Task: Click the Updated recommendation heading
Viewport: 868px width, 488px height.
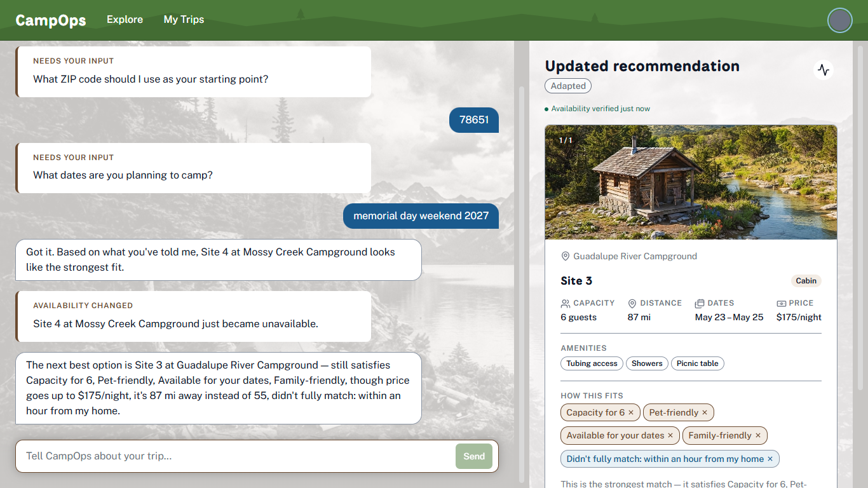Action: tap(642, 66)
